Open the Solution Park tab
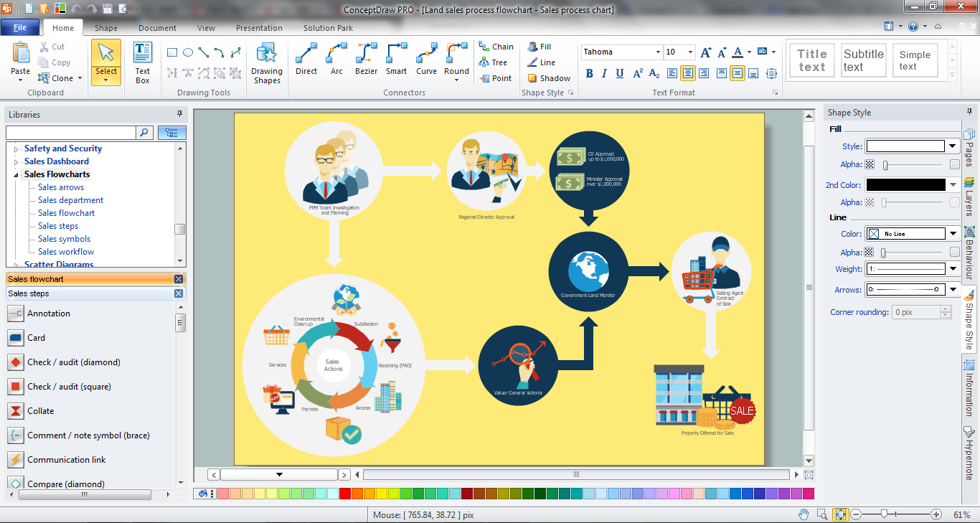This screenshot has height=523, width=980. click(328, 28)
